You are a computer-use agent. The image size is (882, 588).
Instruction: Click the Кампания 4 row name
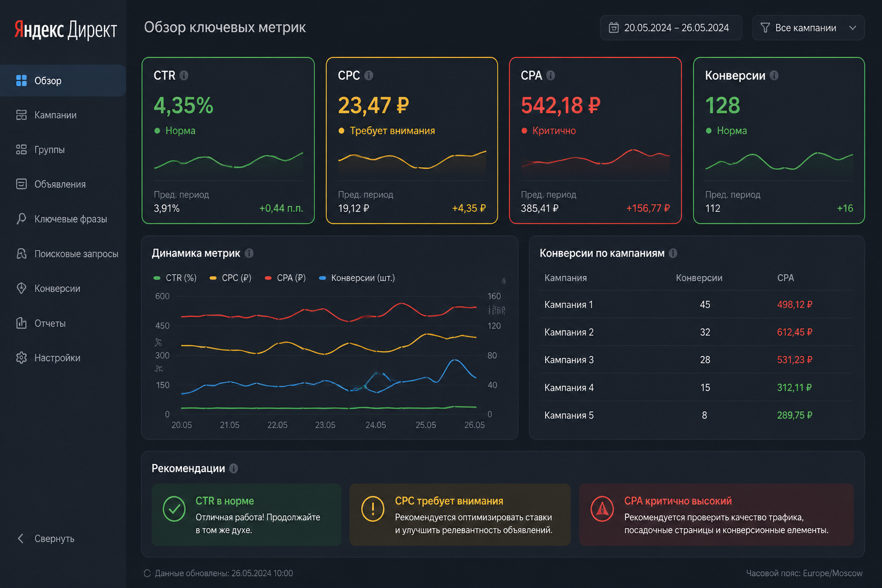(569, 388)
